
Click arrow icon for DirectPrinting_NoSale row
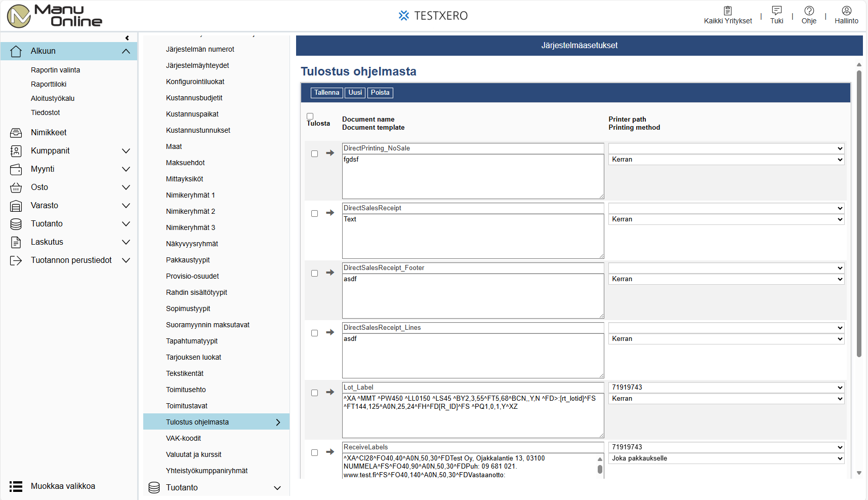coord(330,153)
